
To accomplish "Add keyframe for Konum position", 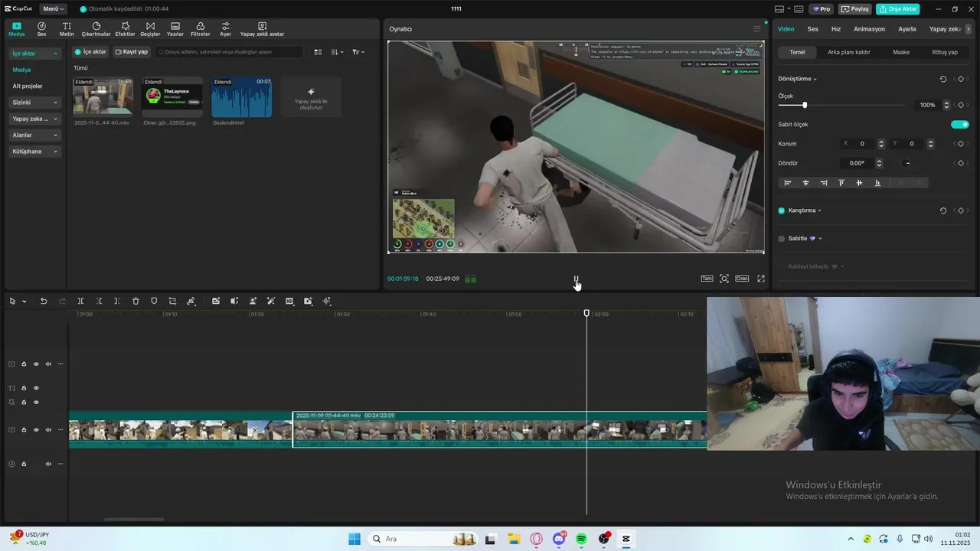I will (960, 144).
